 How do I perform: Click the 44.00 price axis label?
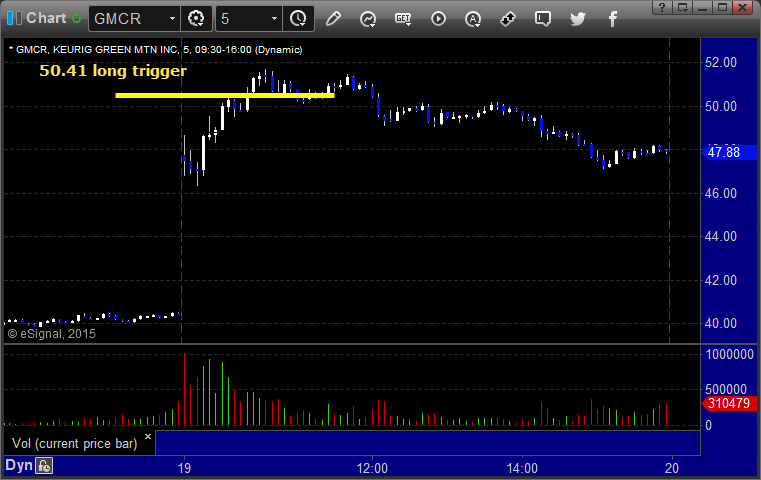[721, 236]
